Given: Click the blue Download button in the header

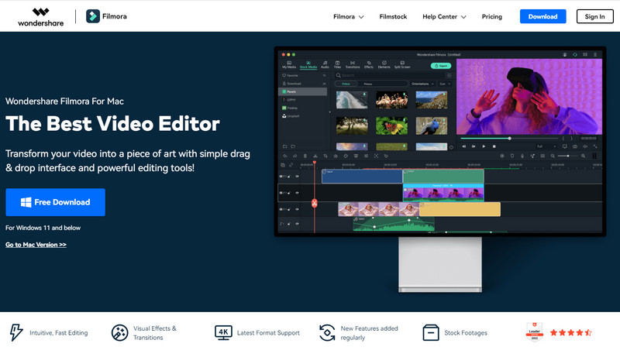Looking at the screenshot, I should pos(543,16).
